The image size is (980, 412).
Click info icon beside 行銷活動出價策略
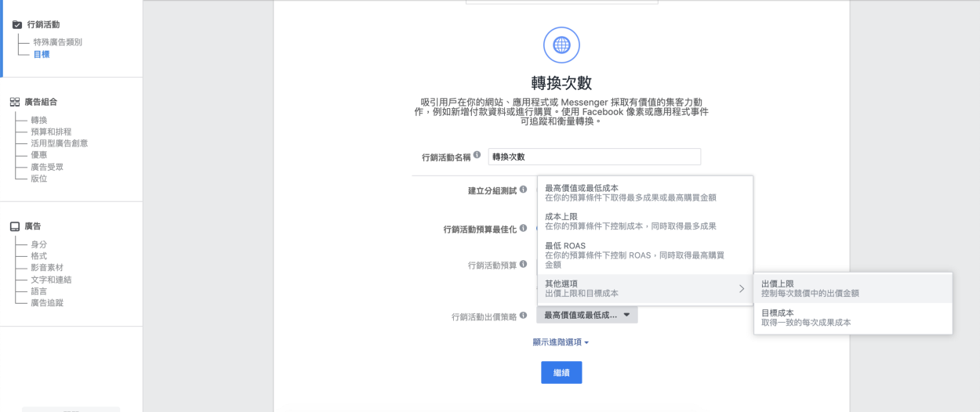(x=523, y=316)
